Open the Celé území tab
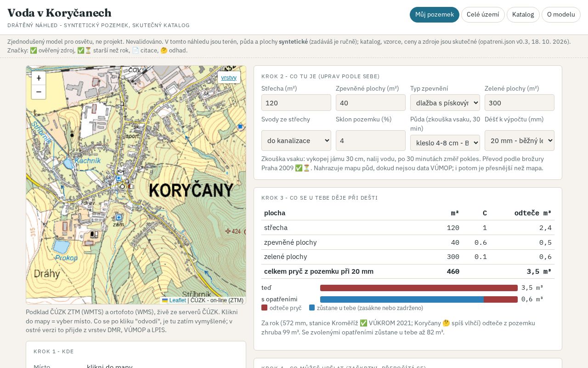Screen dimensions: 588x368 point(483,15)
